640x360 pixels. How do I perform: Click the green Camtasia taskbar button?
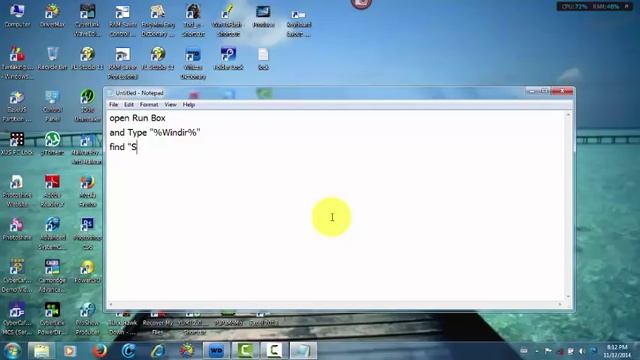click(245, 351)
